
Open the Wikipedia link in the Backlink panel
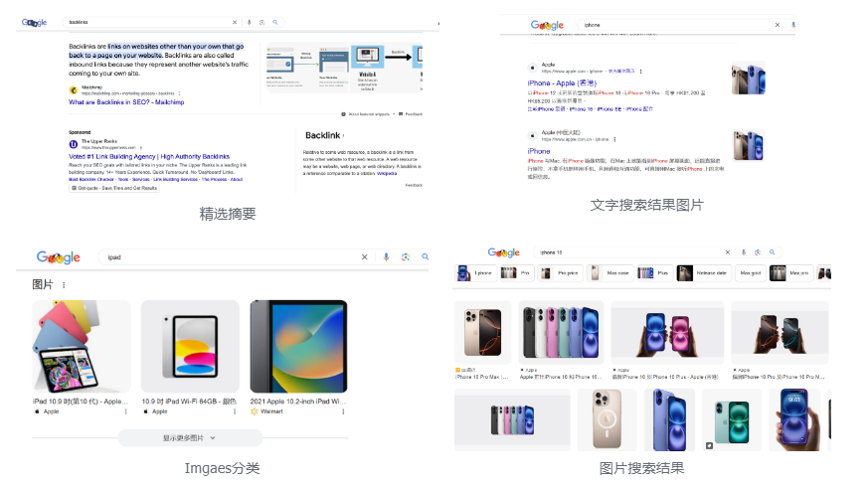[x=387, y=173]
